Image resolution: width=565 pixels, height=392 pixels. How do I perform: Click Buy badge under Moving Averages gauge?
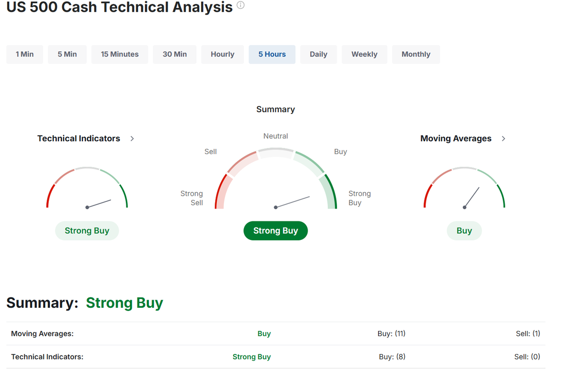[464, 231]
